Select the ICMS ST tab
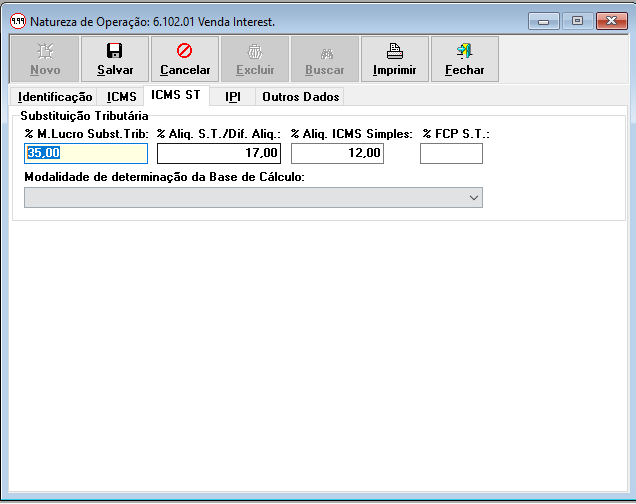The height and width of the screenshot is (504, 636). (x=175, y=96)
